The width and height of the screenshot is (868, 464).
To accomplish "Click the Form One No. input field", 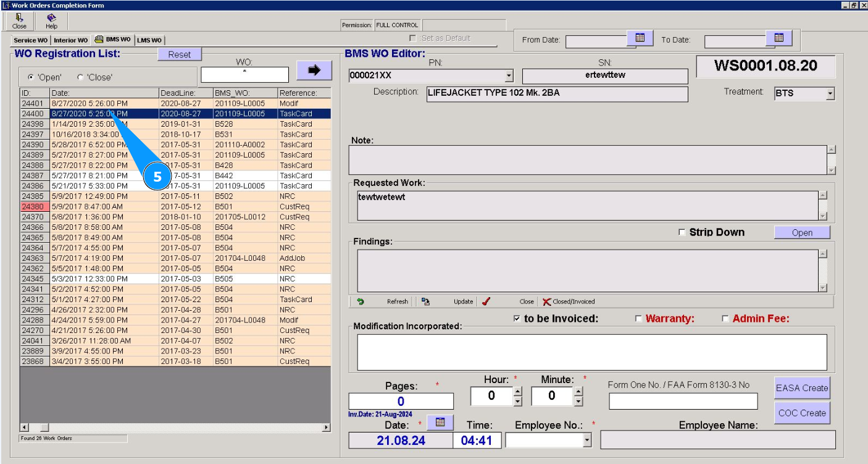I will click(683, 402).
